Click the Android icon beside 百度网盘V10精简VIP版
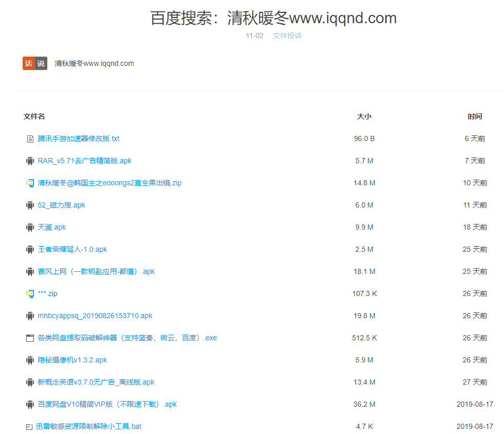 pos(30,405)
